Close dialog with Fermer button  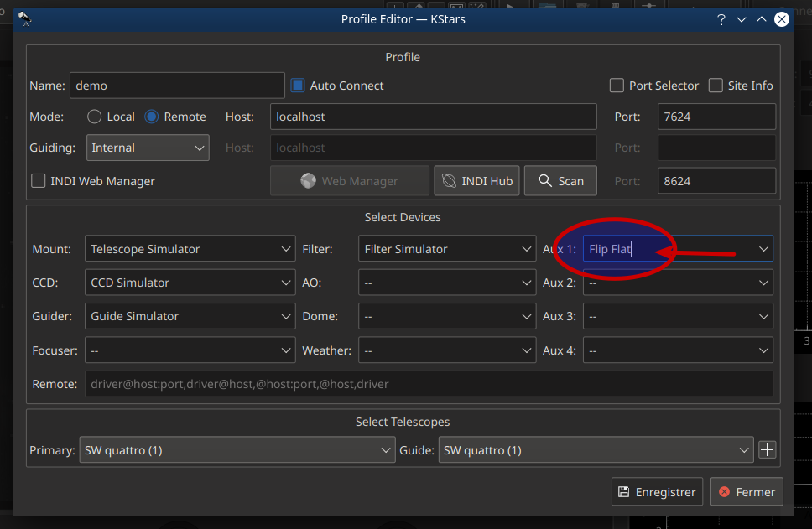click(747, 492)
